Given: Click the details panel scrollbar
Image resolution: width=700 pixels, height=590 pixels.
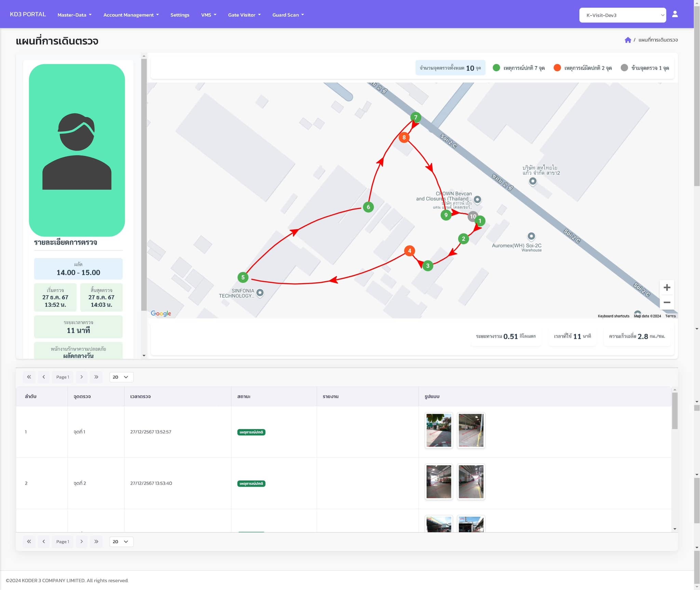Looking at the screenshot, I should pos(144,185).
